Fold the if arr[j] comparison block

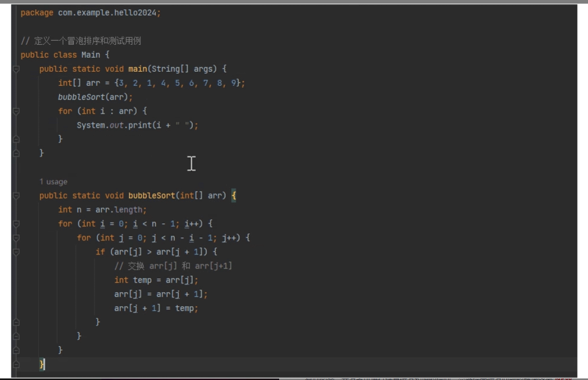16,252
